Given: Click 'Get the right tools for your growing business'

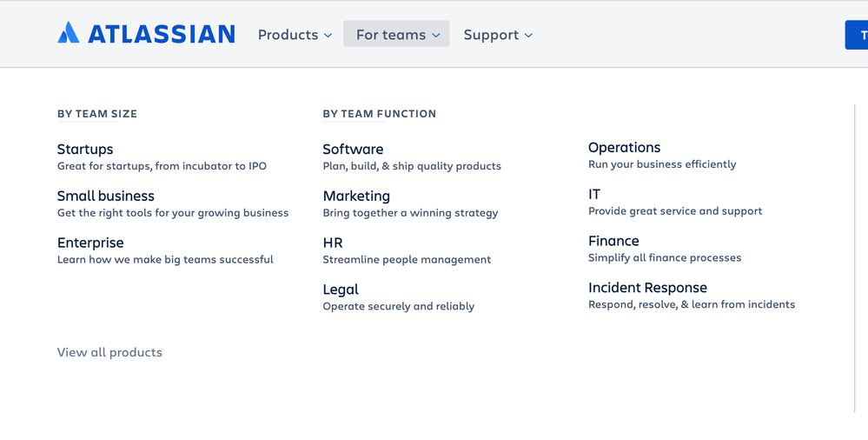Looking at the screenshot, I should pos(173,213).
